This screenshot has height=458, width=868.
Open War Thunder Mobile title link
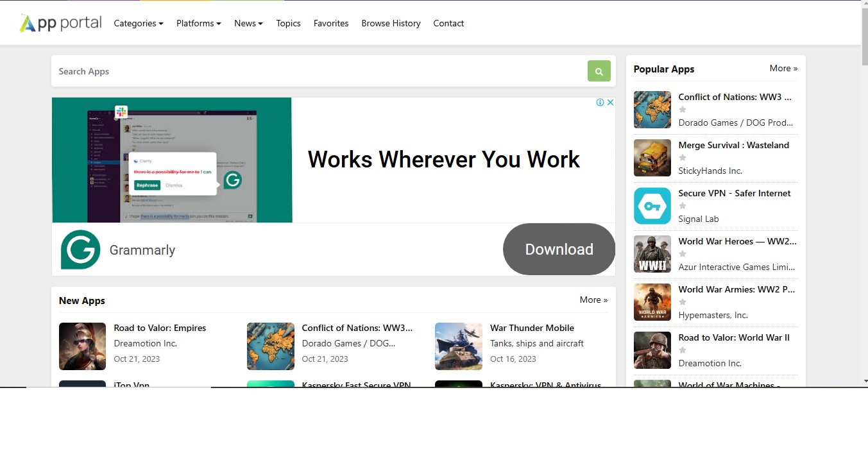point(532,328)
